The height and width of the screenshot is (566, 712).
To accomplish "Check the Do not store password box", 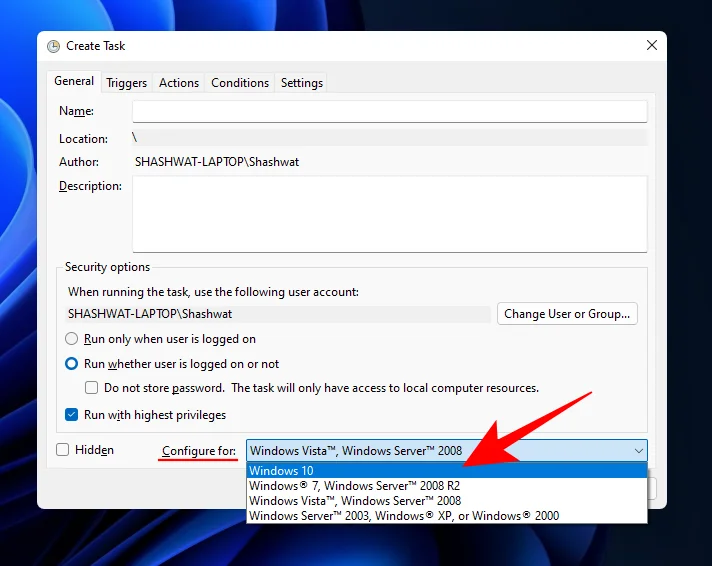I will pyautogui.click(x=91, y=388).
